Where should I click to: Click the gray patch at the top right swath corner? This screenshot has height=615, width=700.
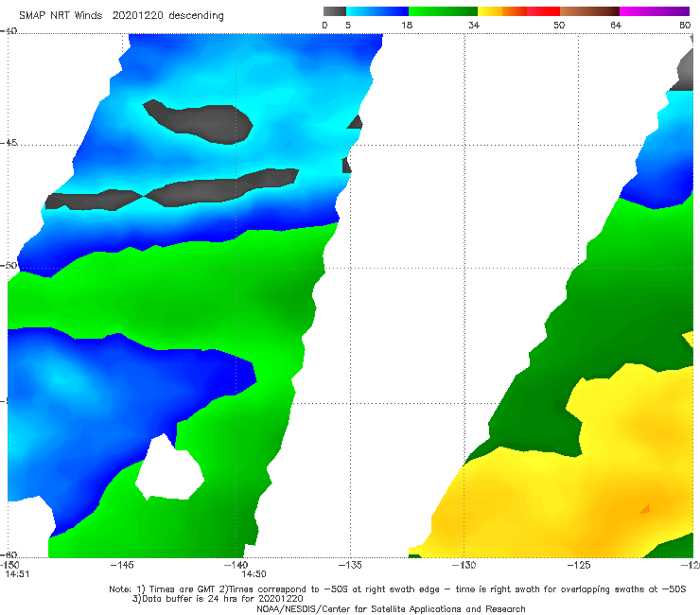tap(685, 72)
